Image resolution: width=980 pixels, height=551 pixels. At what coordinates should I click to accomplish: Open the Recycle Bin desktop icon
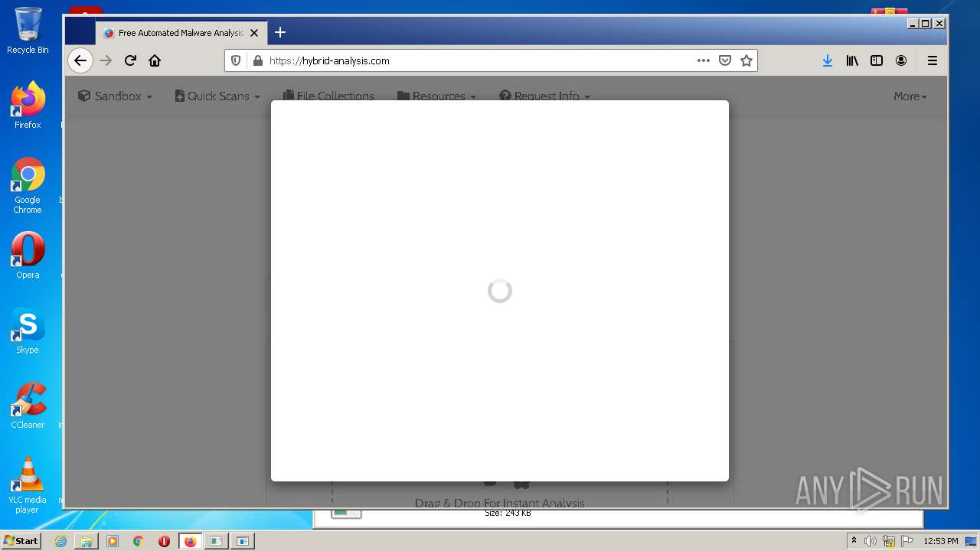(28, 31)
